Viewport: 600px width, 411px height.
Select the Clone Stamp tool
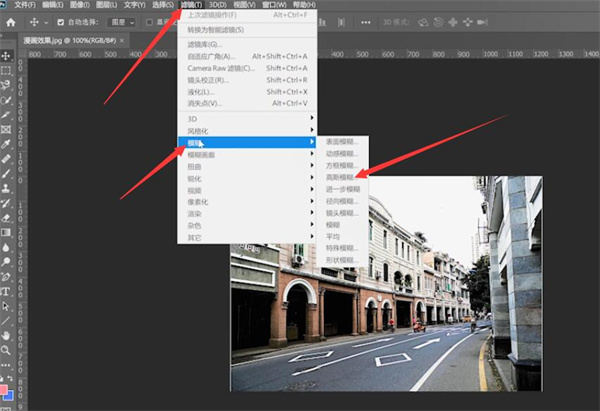(6, 188)
